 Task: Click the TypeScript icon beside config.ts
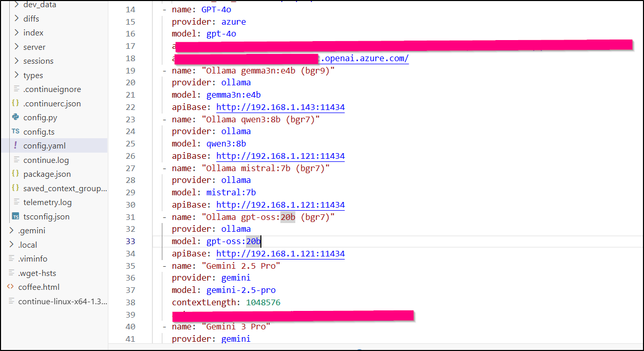tap(16, 132)
